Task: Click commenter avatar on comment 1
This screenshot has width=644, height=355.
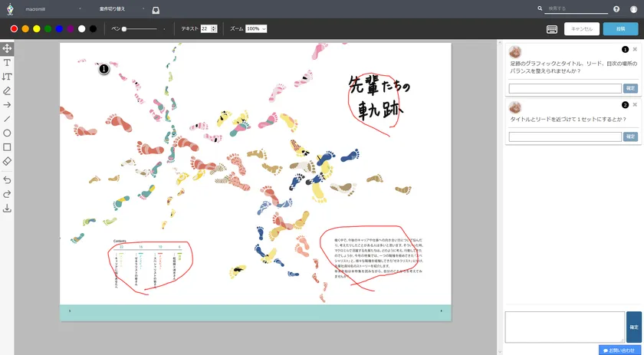Action: pyautogui.click(x=515, y=52)
